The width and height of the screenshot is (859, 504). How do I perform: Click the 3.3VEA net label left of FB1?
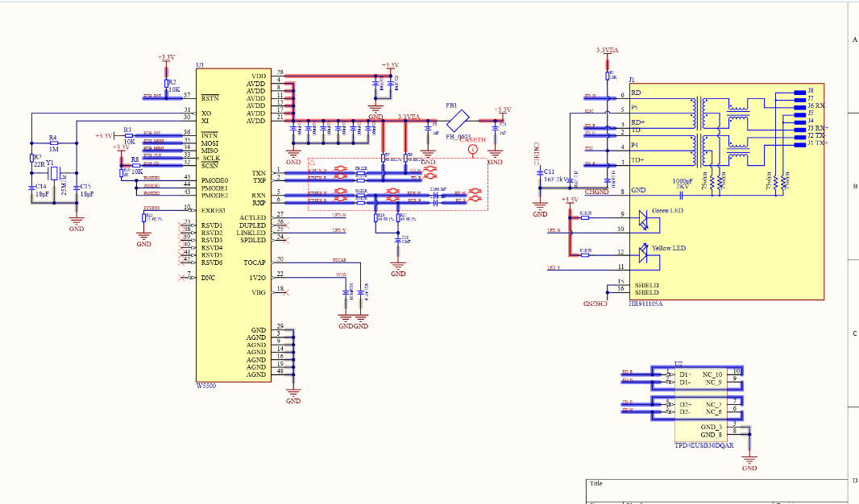point(409,117)
